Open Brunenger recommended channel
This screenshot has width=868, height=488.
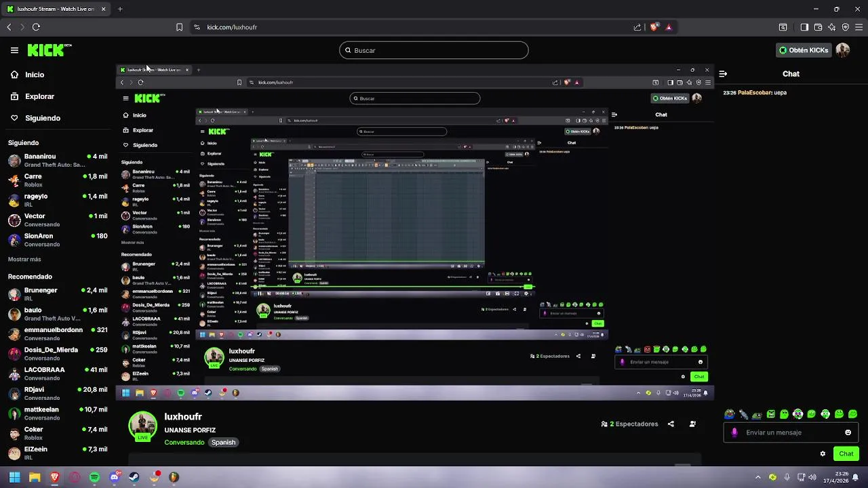coord(57,294)
